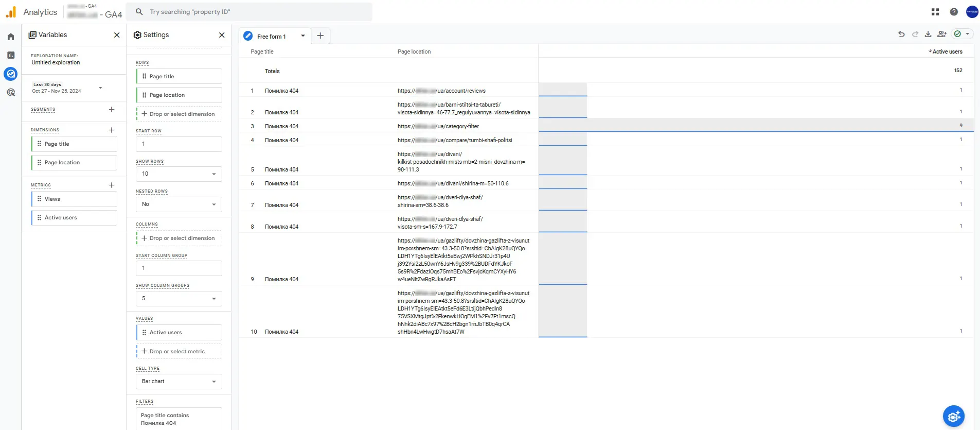Open the Help icon

pyautogui.click(x=954, y=12)
